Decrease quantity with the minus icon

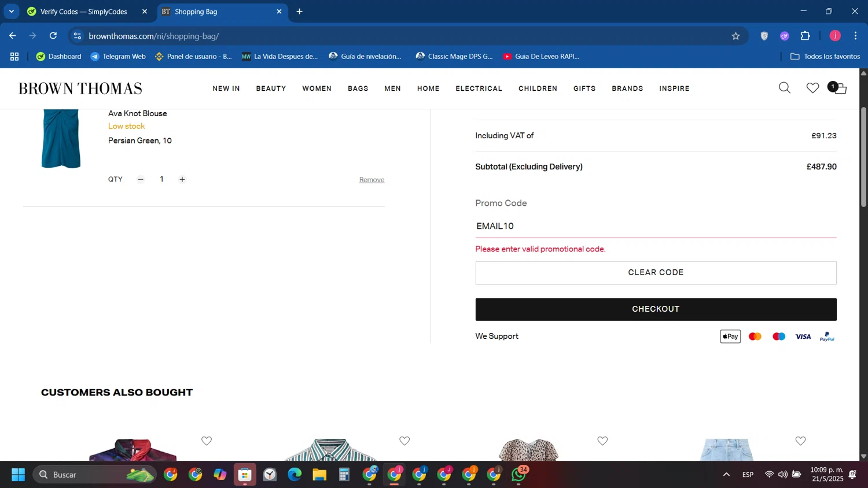tap(141, 179)
